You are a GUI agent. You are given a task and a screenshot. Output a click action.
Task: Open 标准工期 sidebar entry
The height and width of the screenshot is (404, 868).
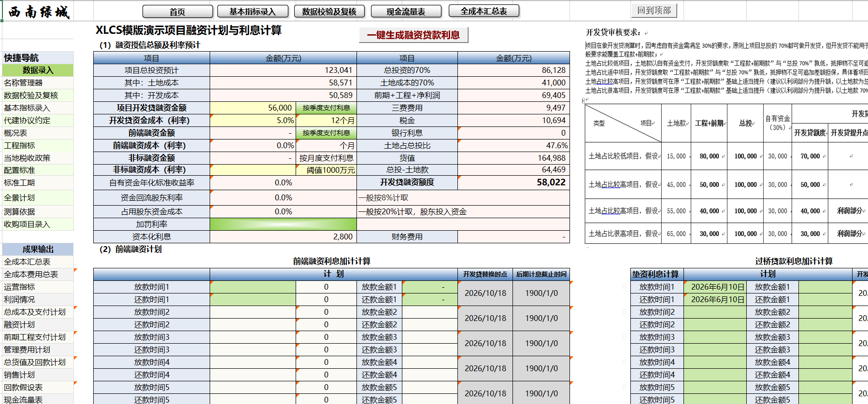tap(38, 182)
